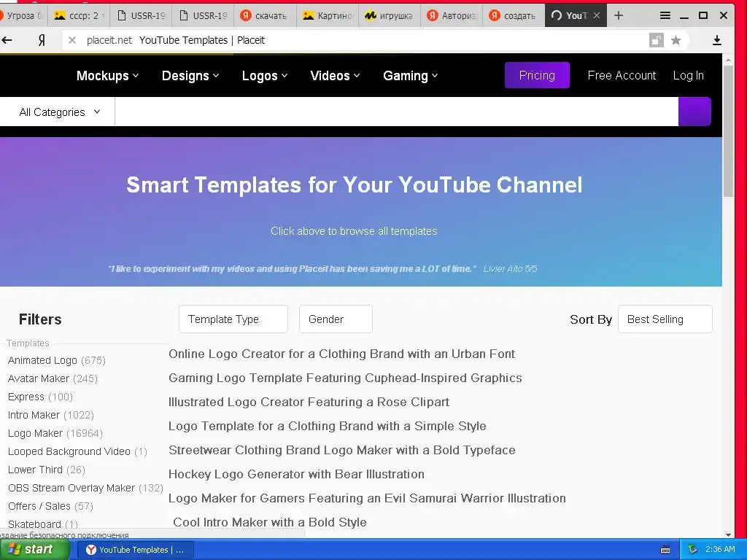The height and width of the screenshot is (560, 747).
Task: Open the Free Account link
Action: pos(622,75)
